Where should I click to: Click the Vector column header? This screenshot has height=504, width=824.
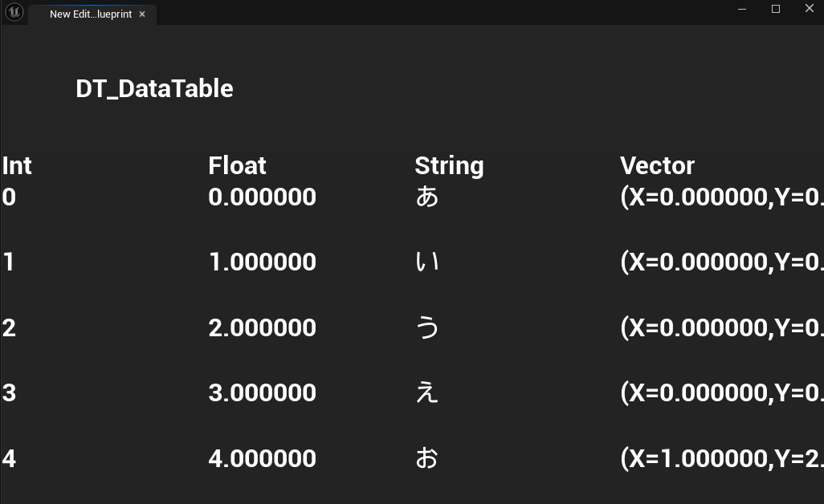[657, 166]
